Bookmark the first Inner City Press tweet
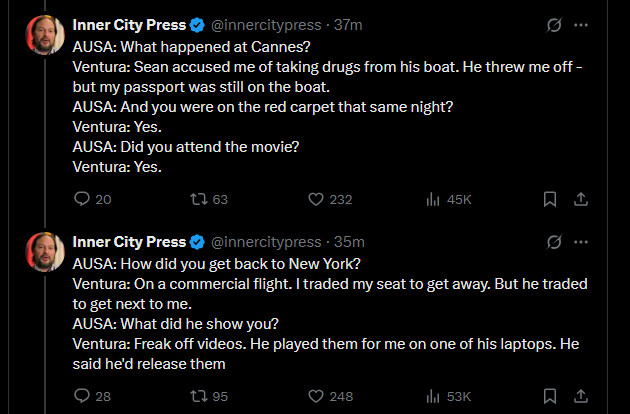 [549, 199]
